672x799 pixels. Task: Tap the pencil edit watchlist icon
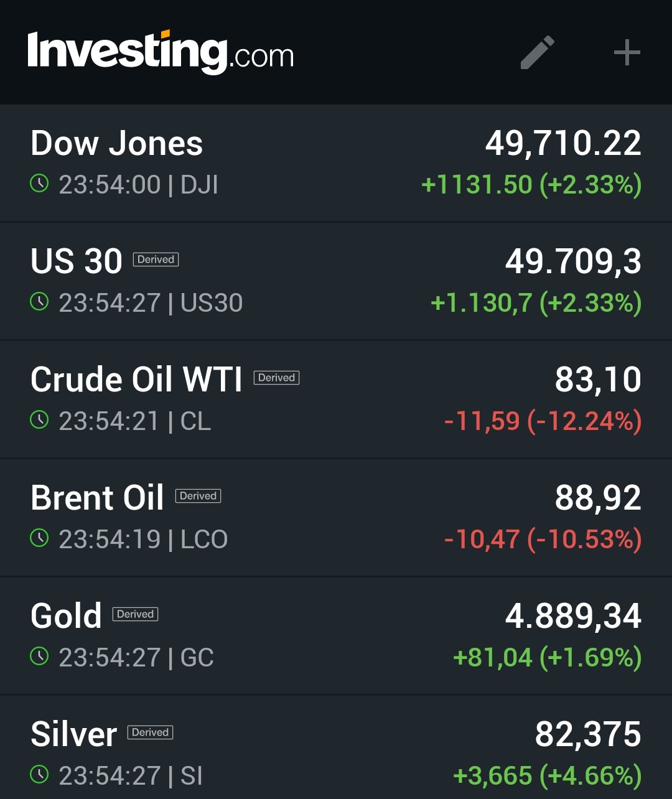pyautogui.click(x=537, y=52)
